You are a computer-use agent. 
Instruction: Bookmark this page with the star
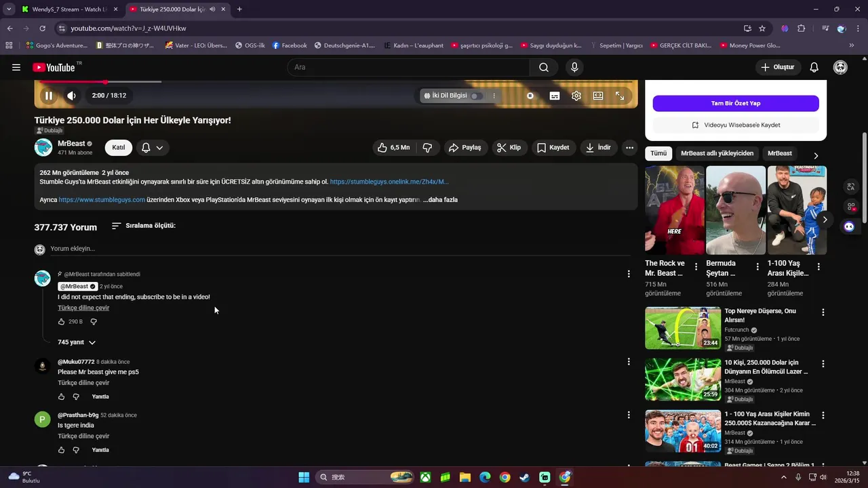pos(762,28)
